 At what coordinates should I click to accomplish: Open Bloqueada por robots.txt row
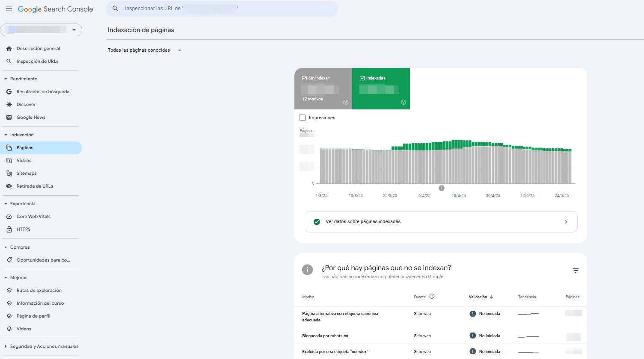[x=441, y=336]
